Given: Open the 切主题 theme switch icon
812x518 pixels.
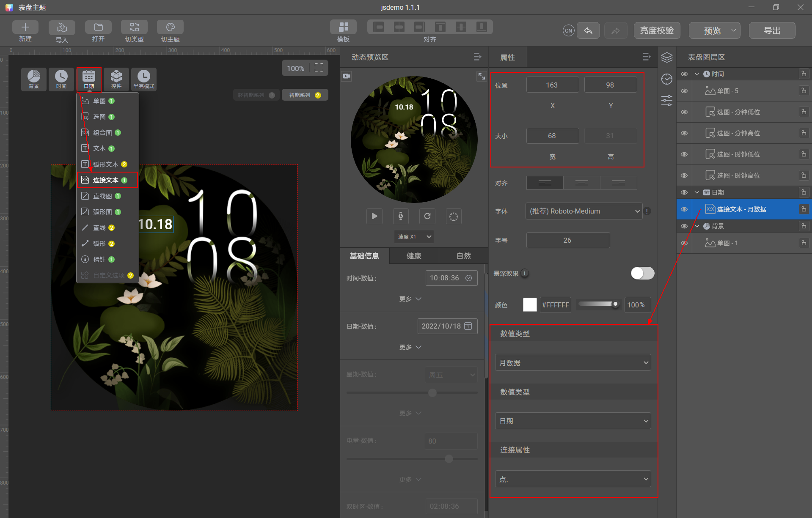Looking at the screenshot, I should (170, 27).
